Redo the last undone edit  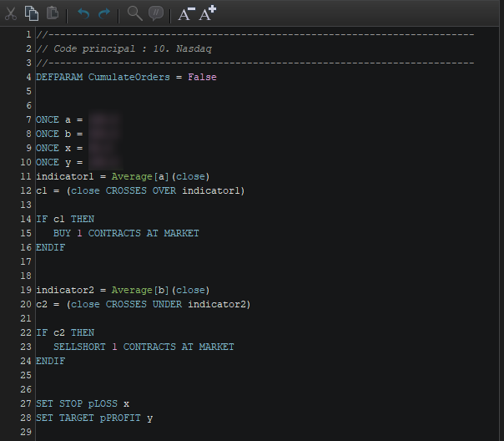pos(104,13)
